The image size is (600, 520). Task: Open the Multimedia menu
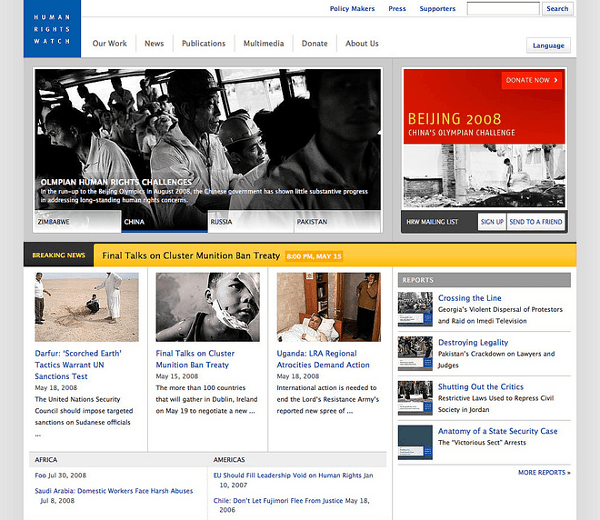point(264,43)
